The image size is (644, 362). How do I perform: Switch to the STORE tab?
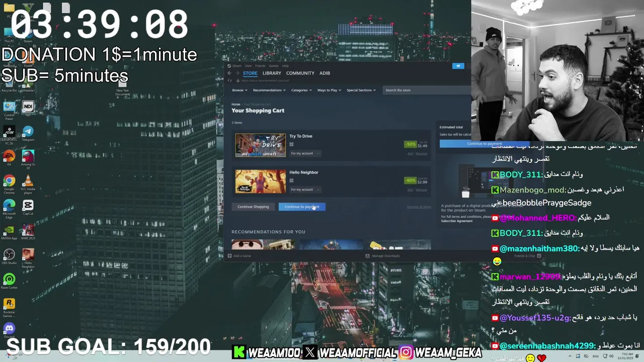point(250,73)
